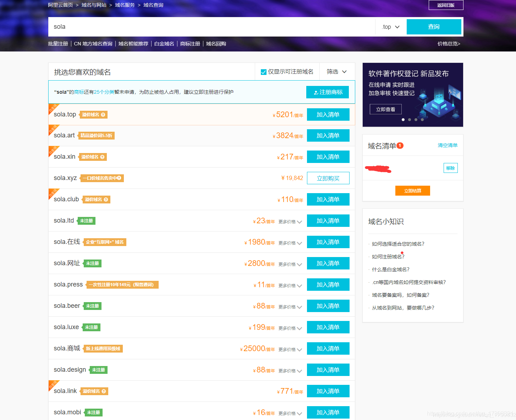Expand 更多价格 for sola.beer

click(290, 306)
